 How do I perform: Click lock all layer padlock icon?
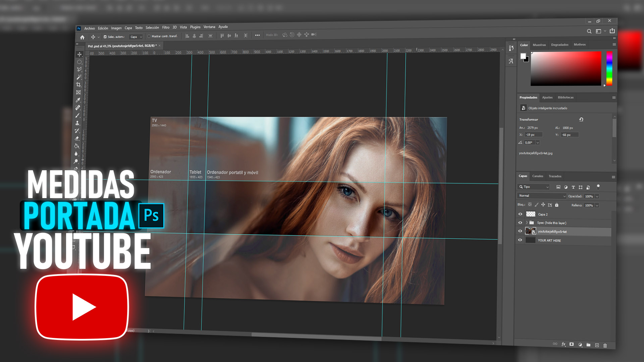pos(557,205)
